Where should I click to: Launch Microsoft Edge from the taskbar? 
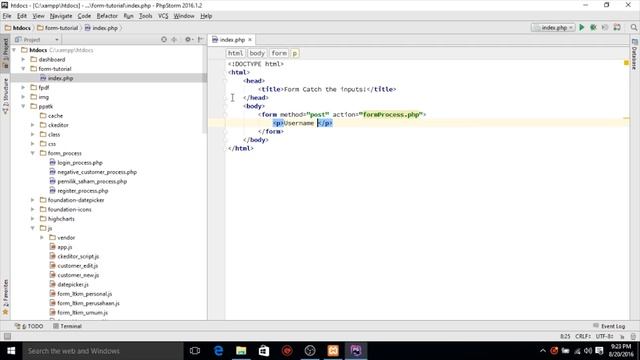(x=218, y=351)
